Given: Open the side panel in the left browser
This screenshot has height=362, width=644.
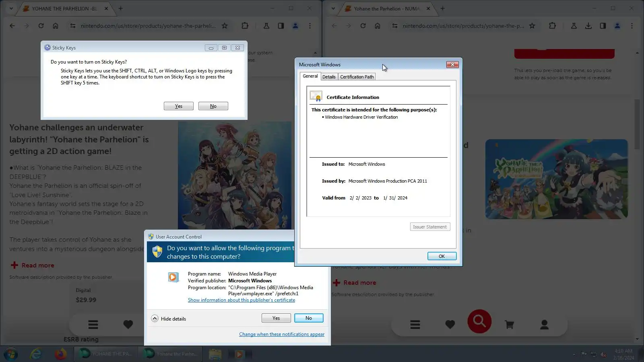Looking at the screenshot, I should click(x=281, y=26).
